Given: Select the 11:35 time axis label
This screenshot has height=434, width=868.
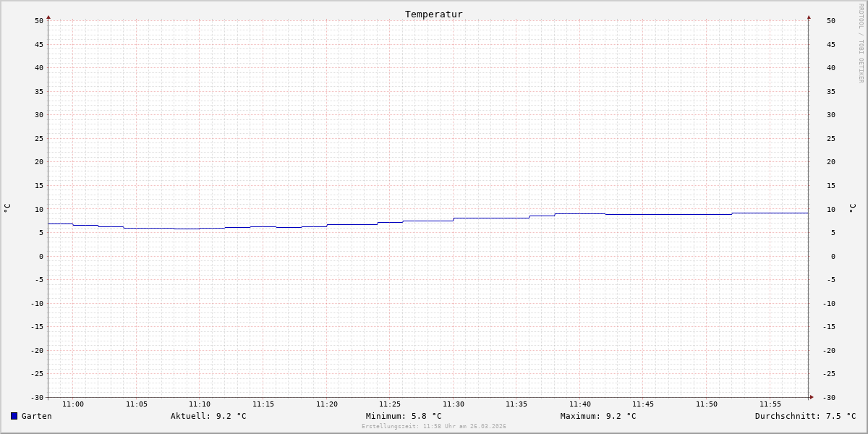Looking at the screenshot, I should pyautogui.click(x=516, y=404).
